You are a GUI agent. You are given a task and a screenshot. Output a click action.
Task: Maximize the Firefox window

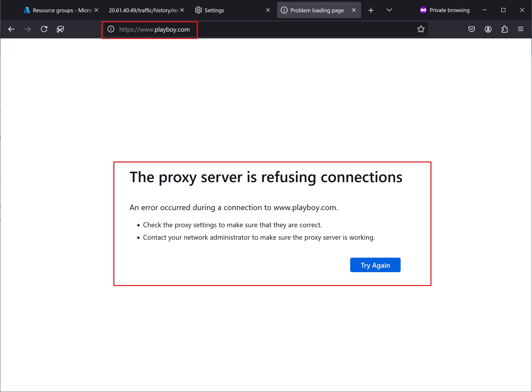[x=503, y=10]
